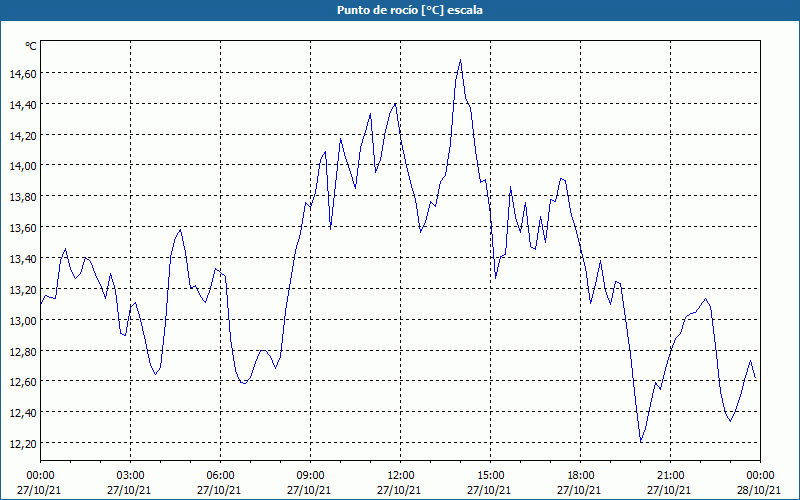Select the 13,00 y-axis label

point(23,320)
